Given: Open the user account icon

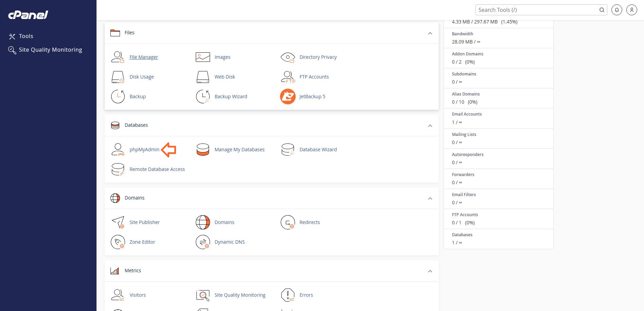Looking at the screenshot, I should pyautogui.click(x=631, y=10).
